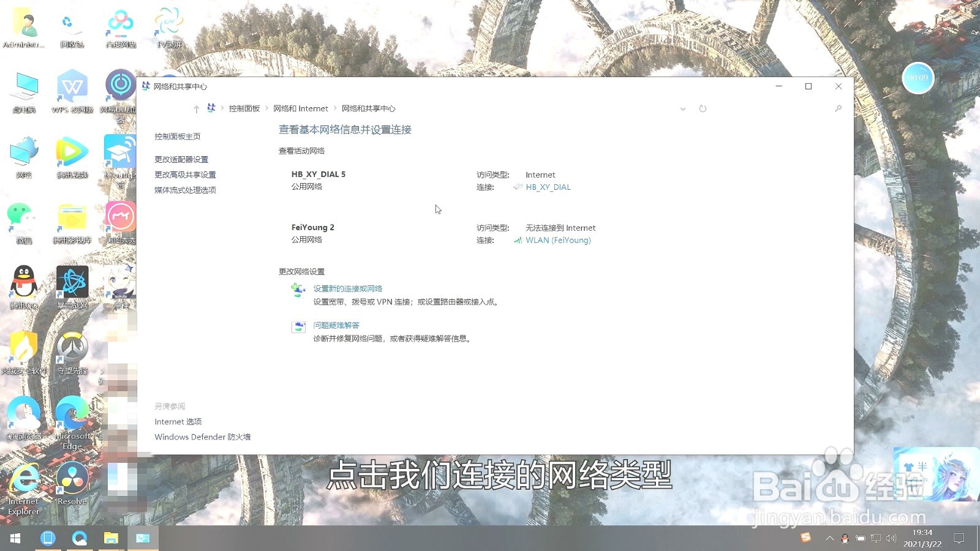Screen dimensions: 980x551
Task: Open 控制面板主页 link
Action: pyautogui.click(x=178, y=137)
